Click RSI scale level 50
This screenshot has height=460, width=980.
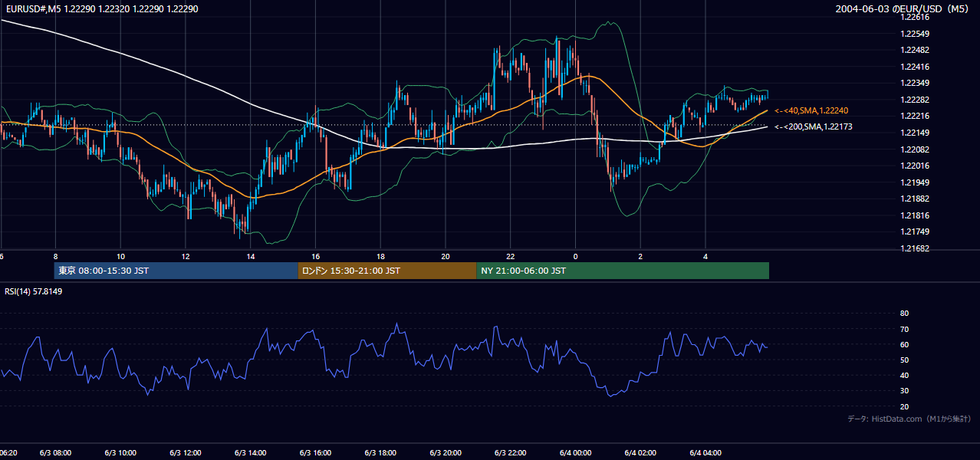(904, 360)
